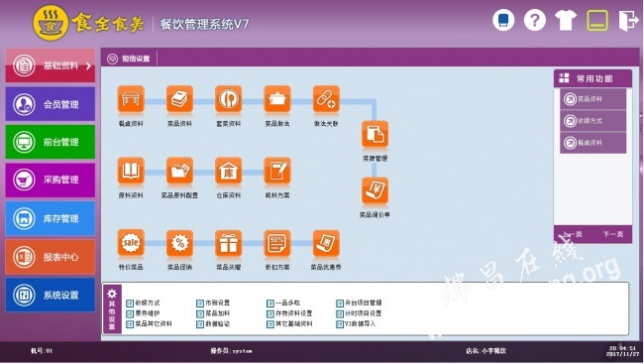Image resolution: width=644 pixels, height=364 pixels.
Task: Click the 常用功能 grid icon
Action: (565, 77)
